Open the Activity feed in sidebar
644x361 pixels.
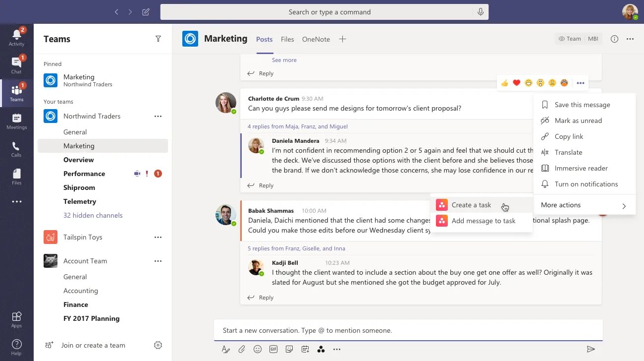click(16, 38)
